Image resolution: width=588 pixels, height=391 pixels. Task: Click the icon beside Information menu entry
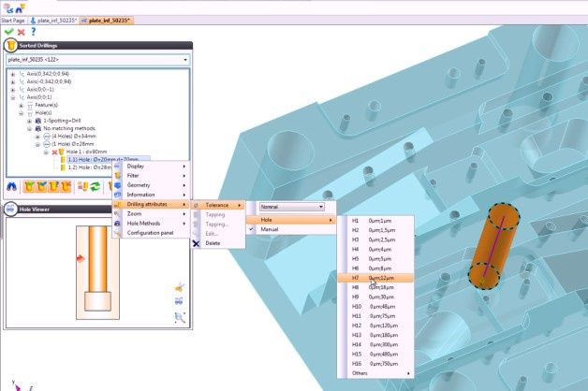tap(117, 195)
